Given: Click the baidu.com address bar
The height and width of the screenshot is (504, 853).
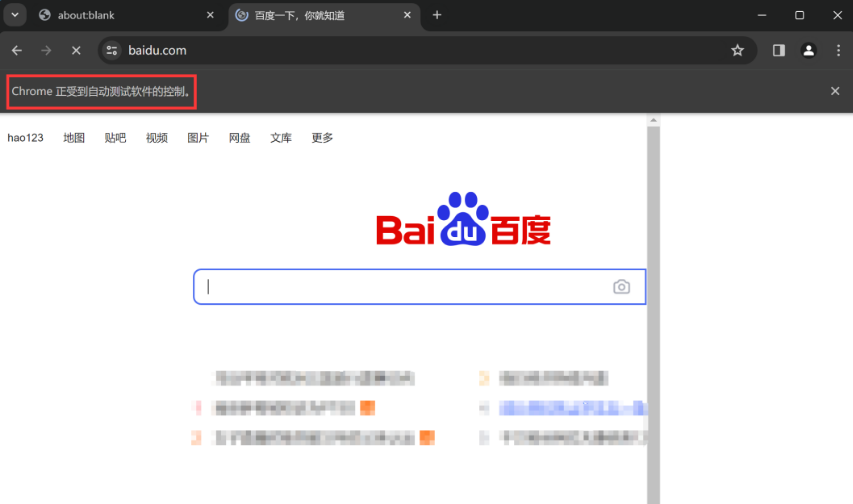Looking at the screenshot, I should click(427, 51).
